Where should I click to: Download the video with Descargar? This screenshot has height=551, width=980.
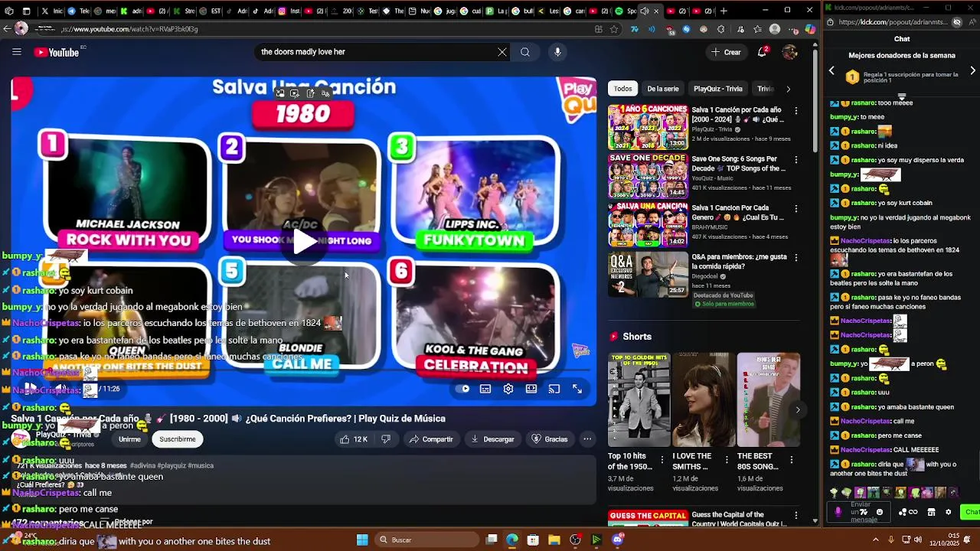point(492,439)
